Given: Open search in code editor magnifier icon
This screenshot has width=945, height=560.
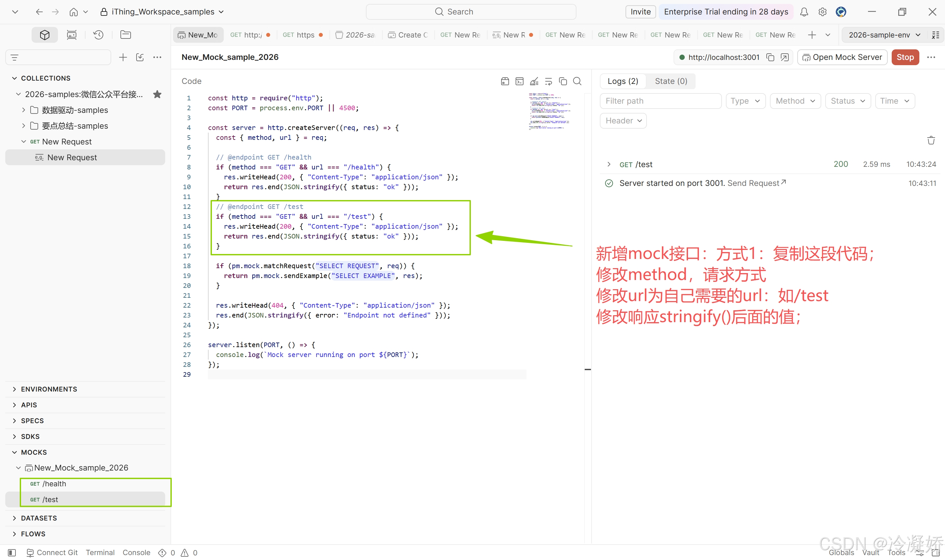Looking at the screenshot, I should click(577, 81).
